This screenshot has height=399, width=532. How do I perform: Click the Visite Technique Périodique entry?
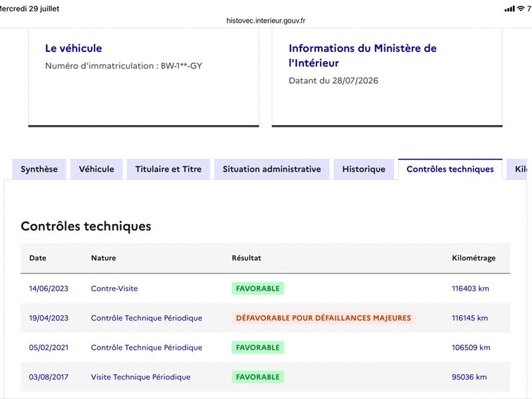click(x=140, y=377)
